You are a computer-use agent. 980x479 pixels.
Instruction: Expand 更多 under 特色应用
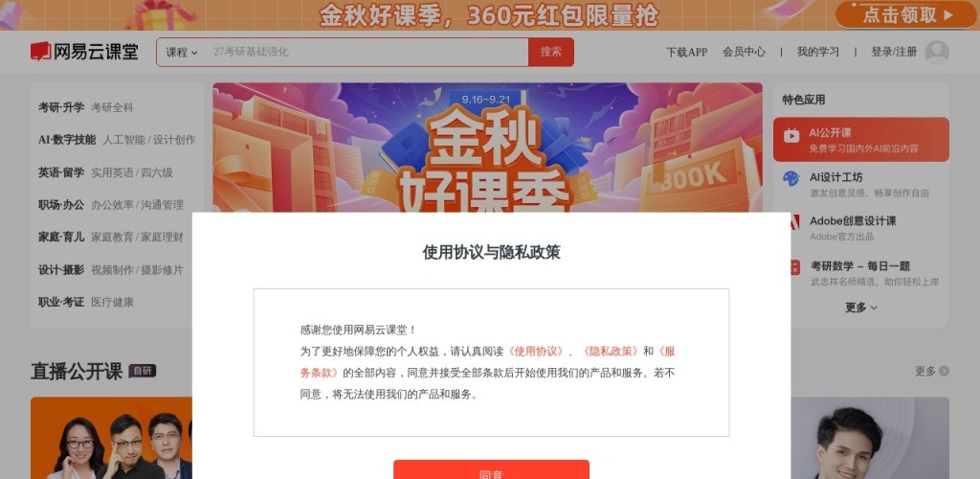coord(861,308)
